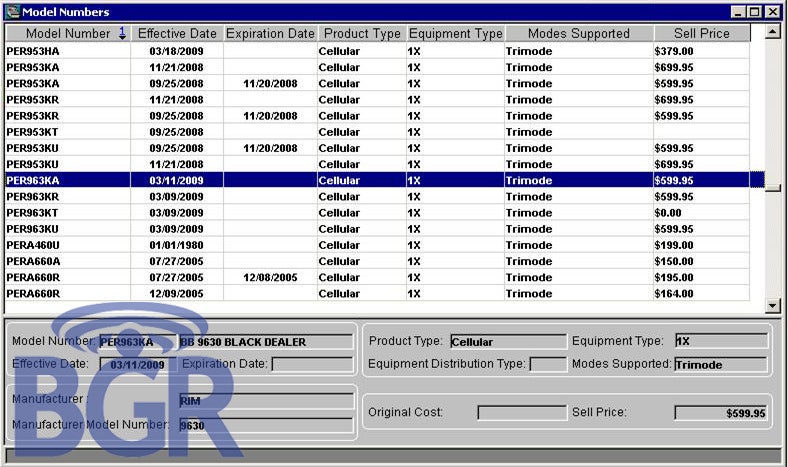Click the empty Original Cost field
This screenshot has height=467, width=788.
click(x=522, y=413)
